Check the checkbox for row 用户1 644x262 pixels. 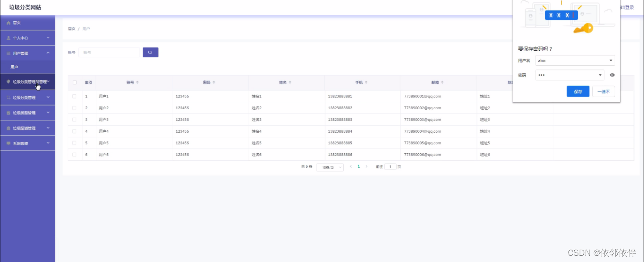pos(75,96)
